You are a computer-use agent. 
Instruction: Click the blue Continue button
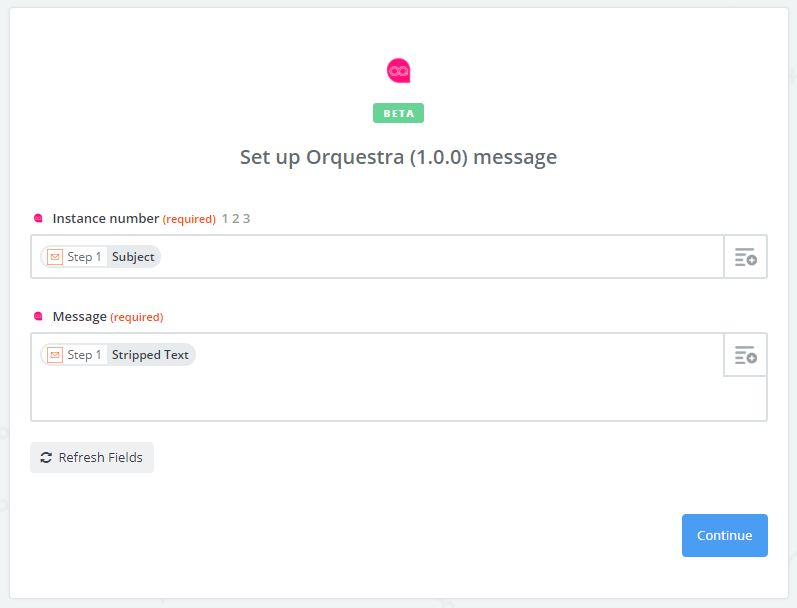(x=725, y=535)
